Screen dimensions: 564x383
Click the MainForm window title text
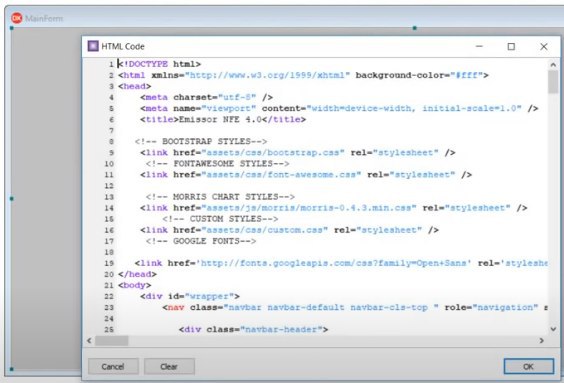click(44, 18)
